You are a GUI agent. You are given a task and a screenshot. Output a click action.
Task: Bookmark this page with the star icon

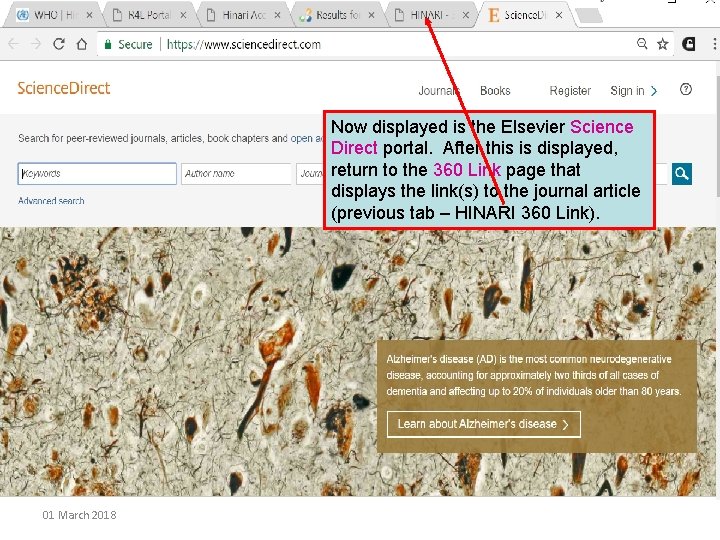point(662,44)
